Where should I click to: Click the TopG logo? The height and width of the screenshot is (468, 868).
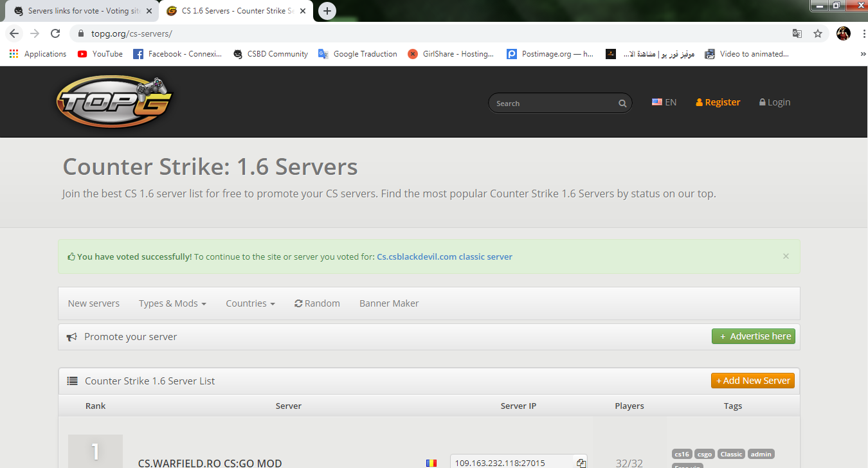114,103
